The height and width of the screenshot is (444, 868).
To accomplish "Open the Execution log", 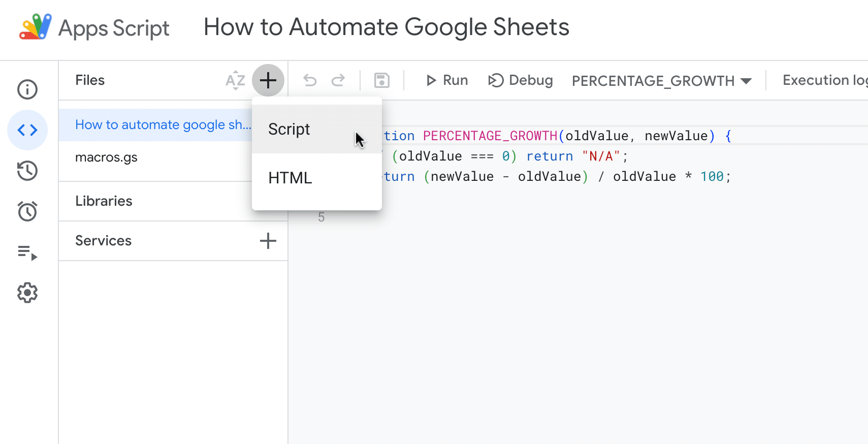I will point(825,80).
